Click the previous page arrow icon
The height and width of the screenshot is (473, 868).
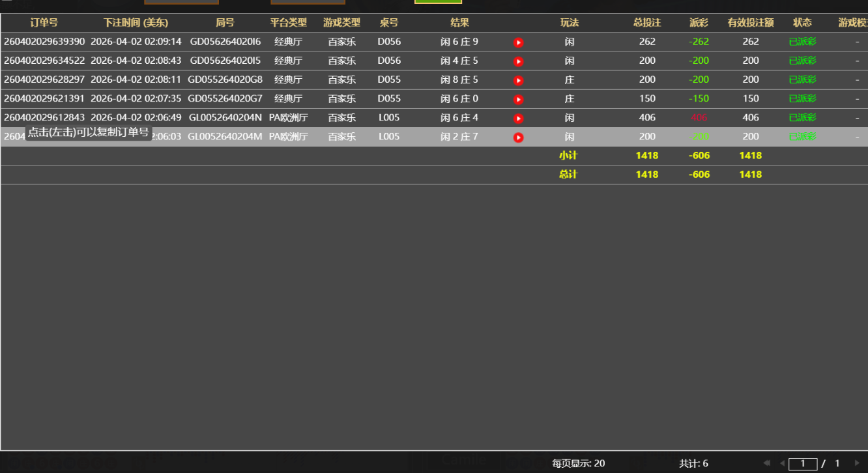click(783, 463)
